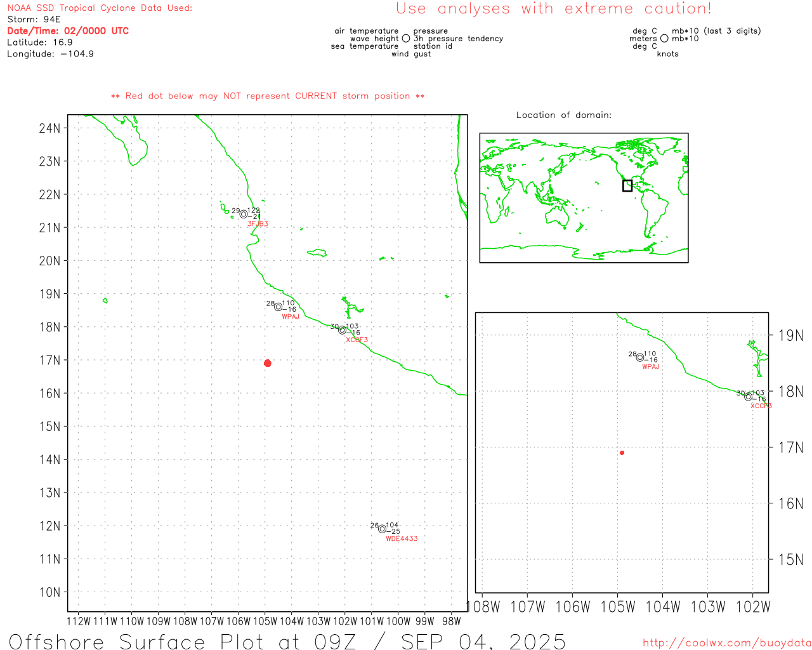Click 'mb*10 (last 3 digits)' units label

716,31
